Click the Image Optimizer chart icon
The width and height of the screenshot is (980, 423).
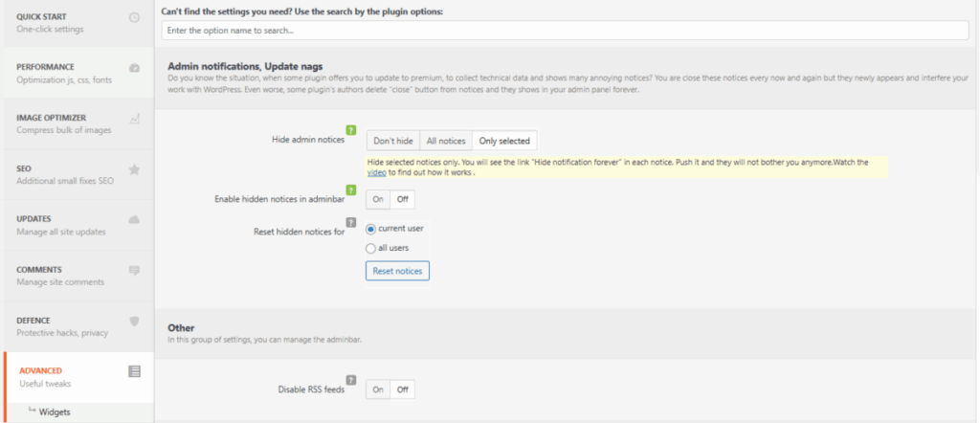[134, 119]
